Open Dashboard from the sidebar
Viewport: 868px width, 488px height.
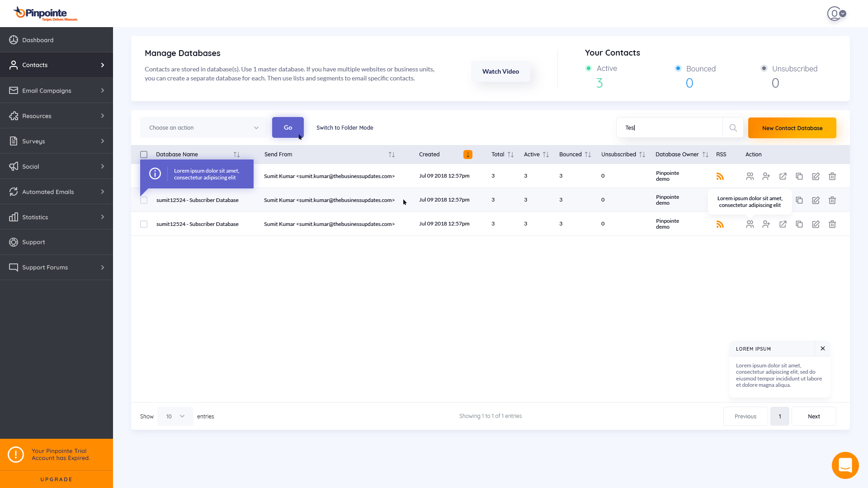[x=57, y=40]
